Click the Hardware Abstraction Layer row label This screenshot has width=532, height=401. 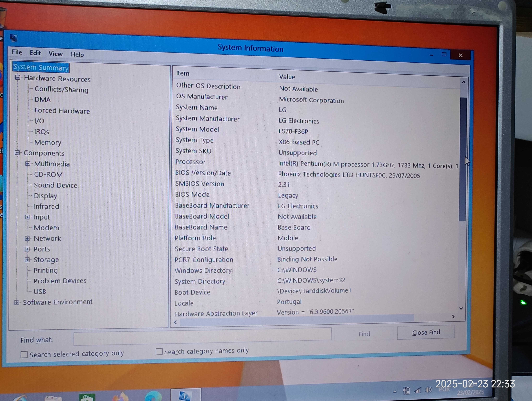(x=216, y=314)
